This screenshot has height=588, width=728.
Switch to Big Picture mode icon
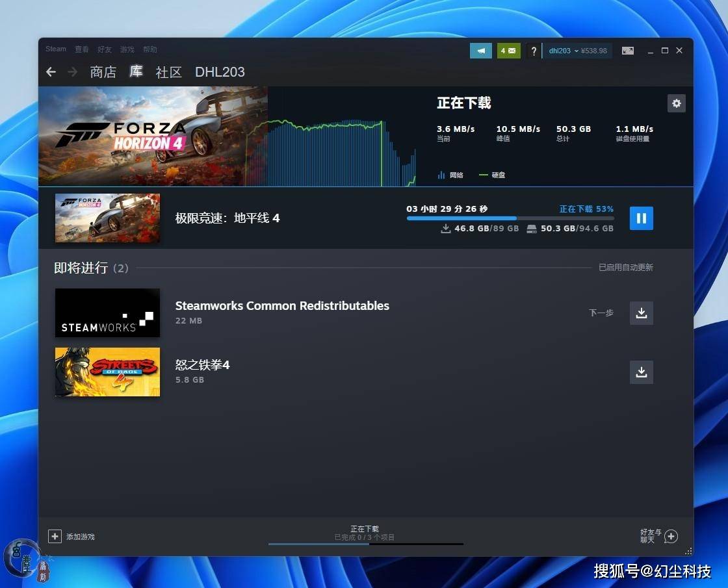pyautogui.click(x=628, y=51)
